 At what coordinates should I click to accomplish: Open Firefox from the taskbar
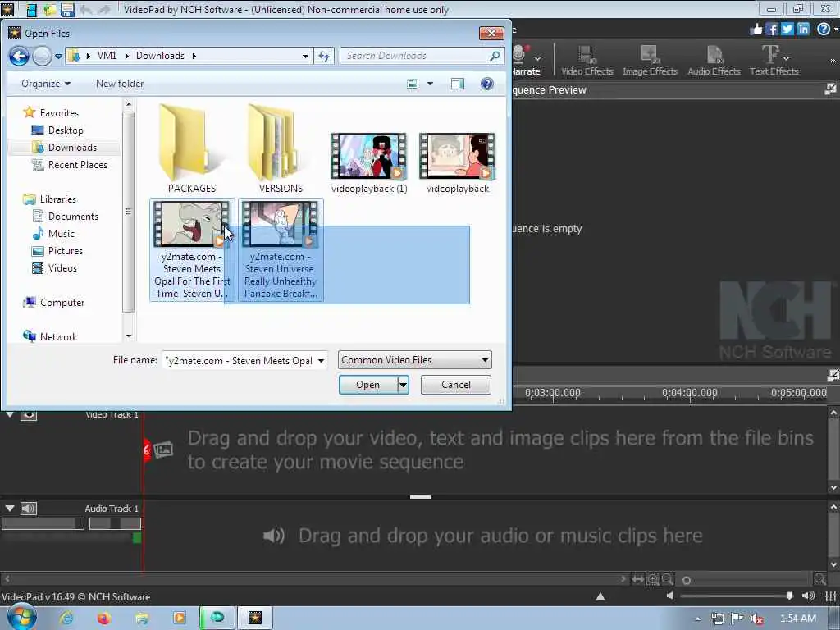pos(104,619)
